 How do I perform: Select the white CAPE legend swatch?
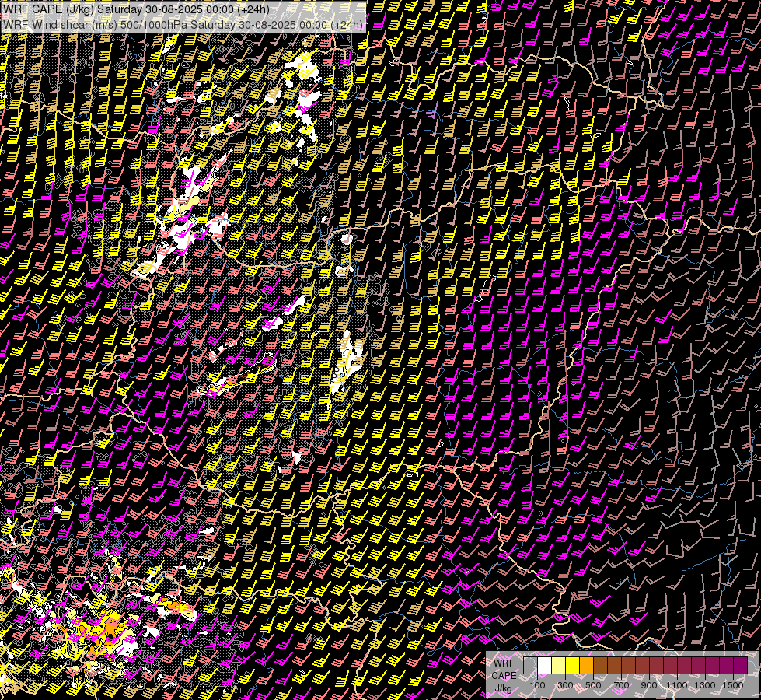(545, 665)
